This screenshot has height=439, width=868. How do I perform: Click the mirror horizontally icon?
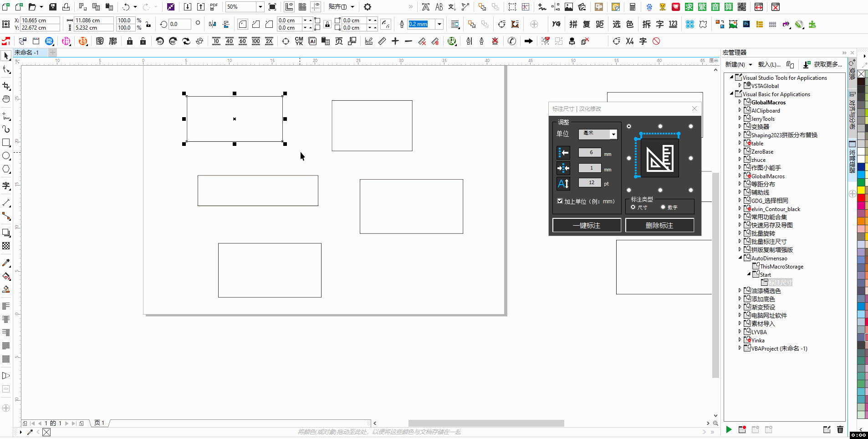(x=212, y=24)
